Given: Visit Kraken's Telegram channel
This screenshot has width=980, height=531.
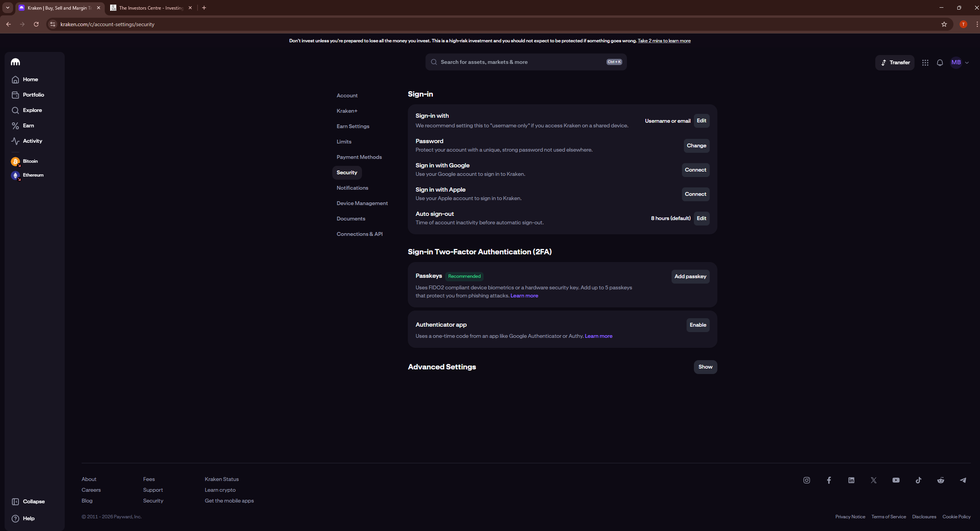Looking at the screenshot, I should tap(963, 480).
